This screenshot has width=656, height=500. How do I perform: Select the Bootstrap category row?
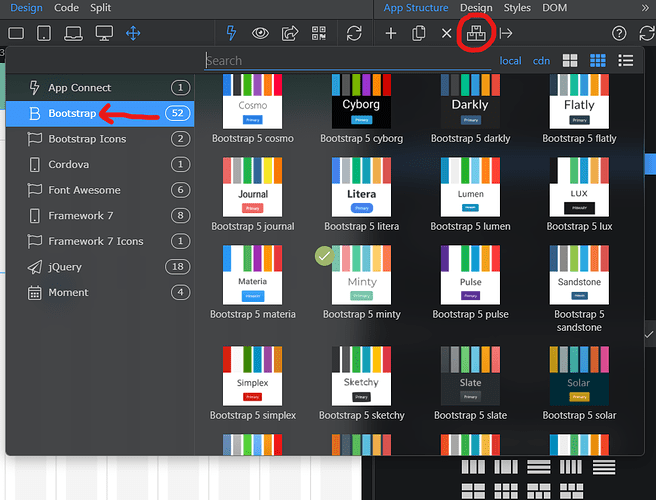(100, 113)
